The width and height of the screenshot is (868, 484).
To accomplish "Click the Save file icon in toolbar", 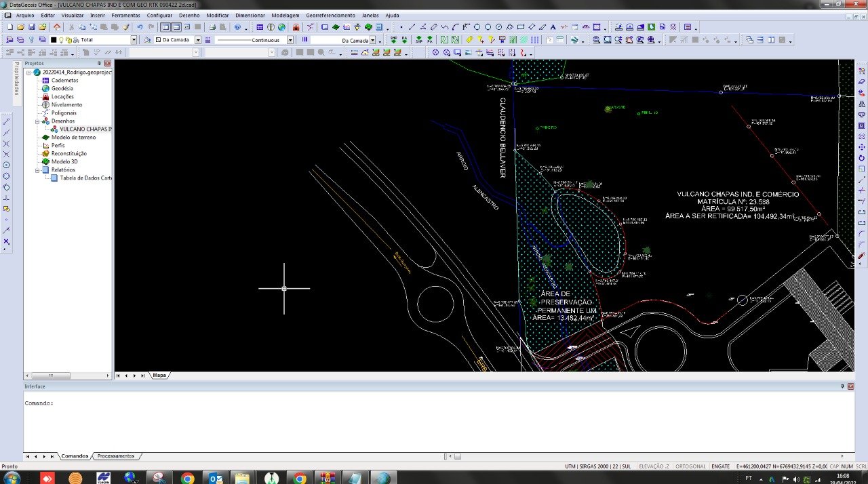I will [x=32, y=27].
